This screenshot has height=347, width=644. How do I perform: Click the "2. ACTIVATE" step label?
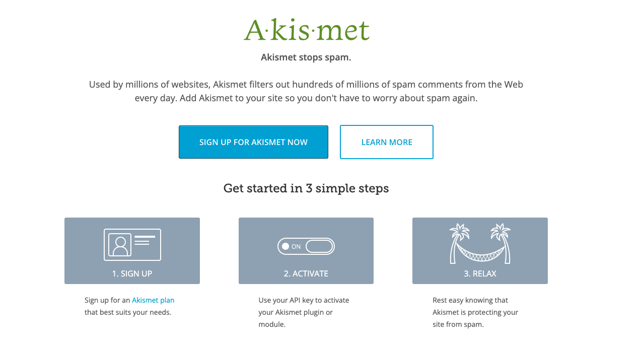coord(306,273)
